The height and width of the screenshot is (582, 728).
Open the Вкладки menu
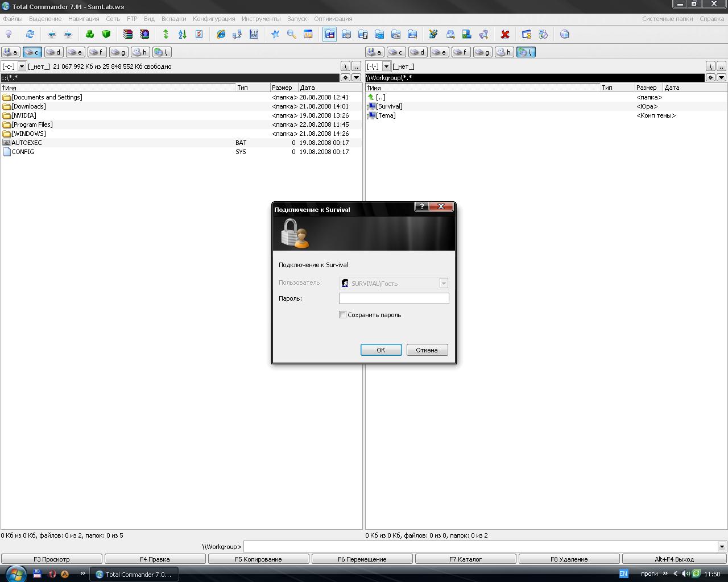pyautogui.click(x=173, y=19)
